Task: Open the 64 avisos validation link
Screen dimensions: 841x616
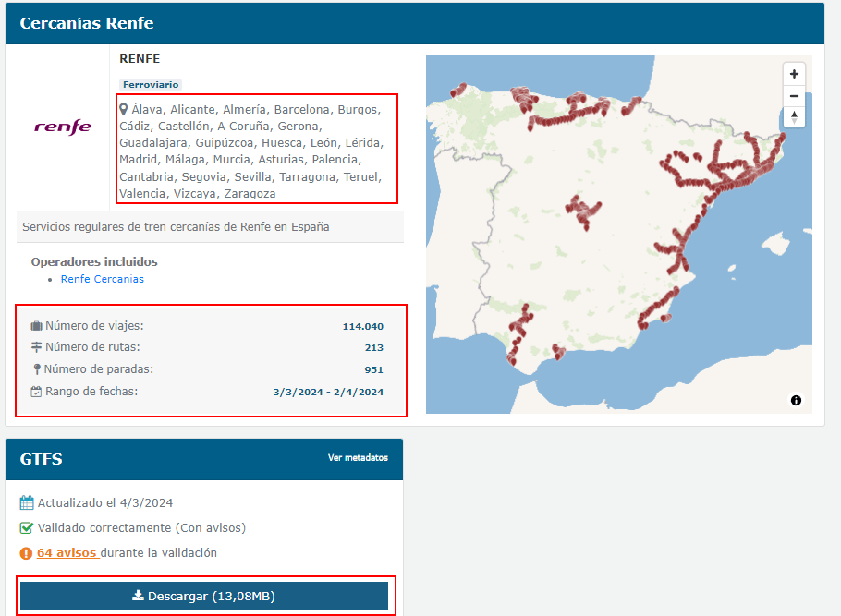Action: pyautogui.click(x=67, y=553)
